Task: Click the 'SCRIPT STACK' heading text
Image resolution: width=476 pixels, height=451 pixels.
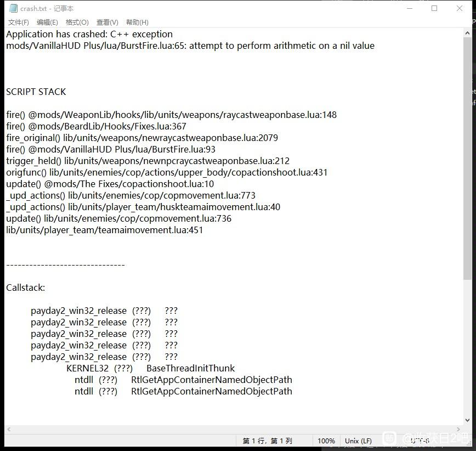Action: click(36, 92)
